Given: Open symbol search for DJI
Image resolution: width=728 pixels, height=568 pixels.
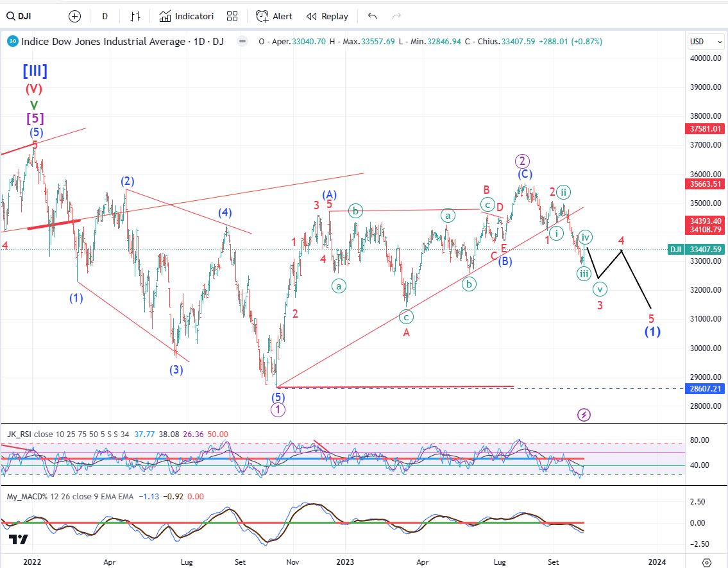Looking at the screenshot, I should pos(19,16).
